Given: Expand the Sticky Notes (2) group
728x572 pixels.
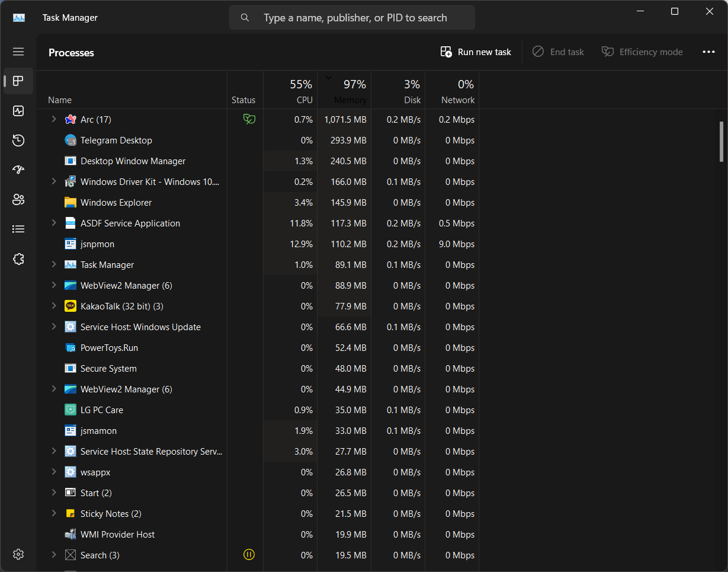Looking at the screenshot, I should click(54, 513).
